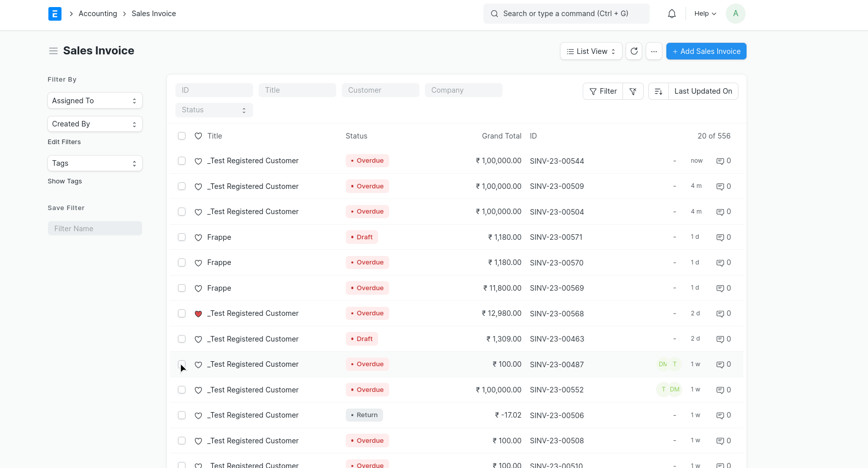Viewport: 868px width, 468px height.
Task: Click Last Updated On sort button
Action: [x=703, y=91]
